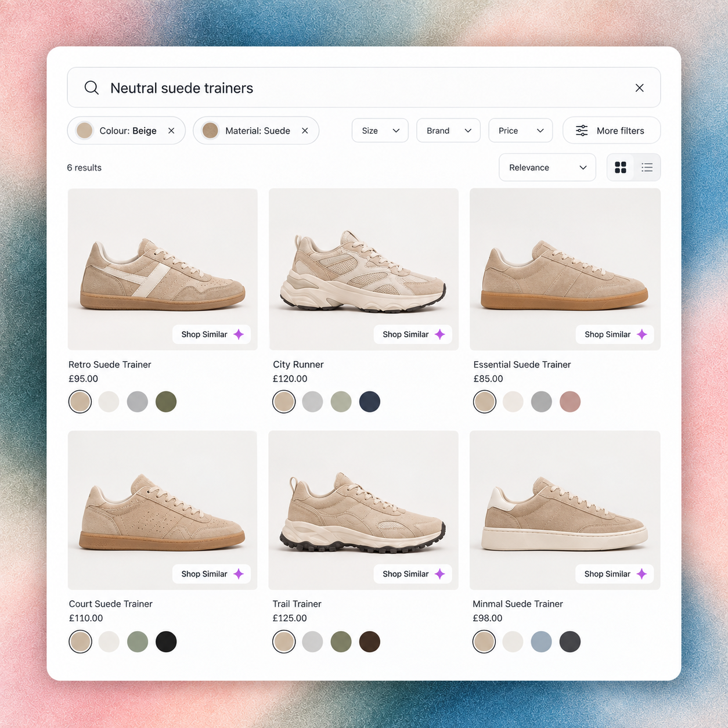Open the Minmal Suede Trainer title link
Image resolution: width=728 pixels, height=728 pixels.
point(518,604)
